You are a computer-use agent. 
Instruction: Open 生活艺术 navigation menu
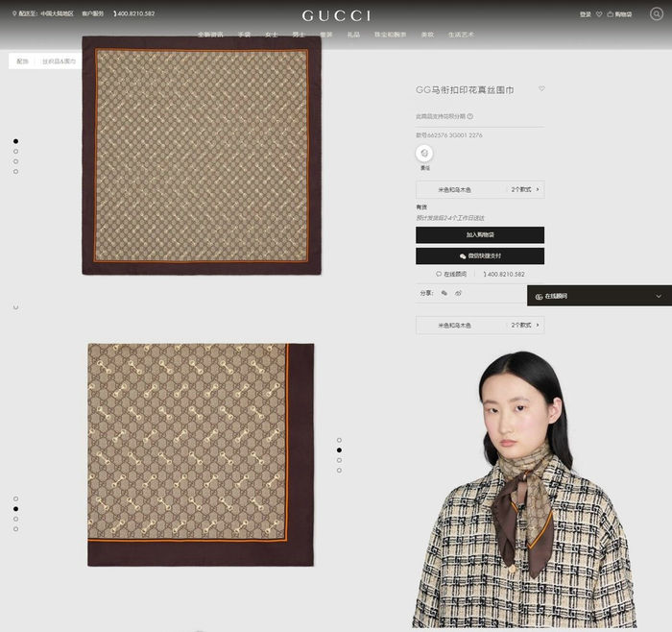(461, 35)
